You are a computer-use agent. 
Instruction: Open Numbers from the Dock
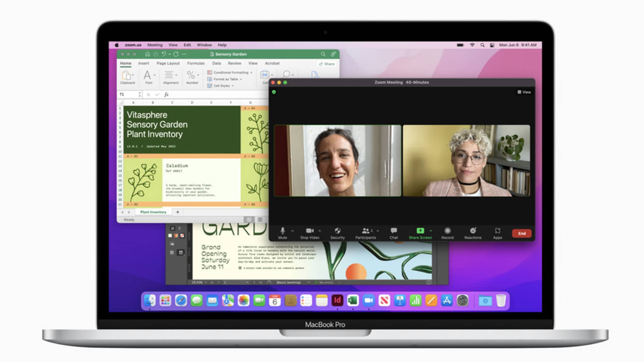pyautogui.click(x=416, y=300)
